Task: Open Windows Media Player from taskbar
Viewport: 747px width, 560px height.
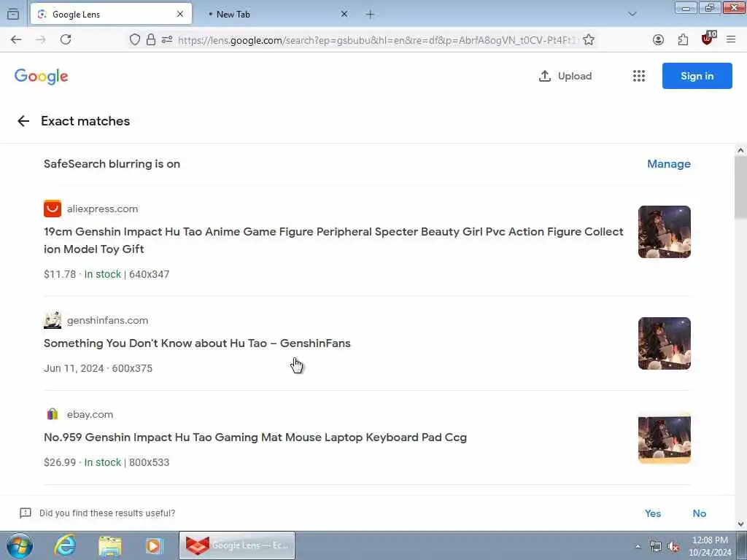Action: pyautogui.click(x=154, y=545)
